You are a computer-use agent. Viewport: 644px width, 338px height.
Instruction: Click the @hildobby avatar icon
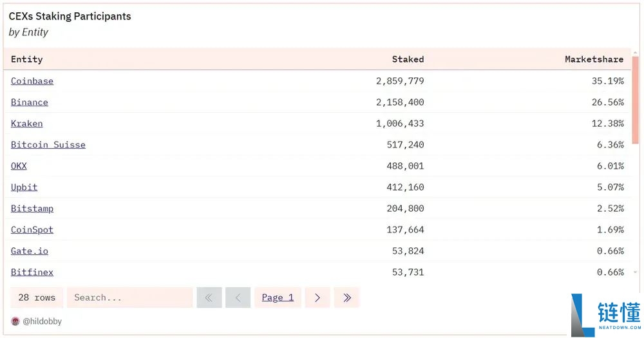[15, 321]
